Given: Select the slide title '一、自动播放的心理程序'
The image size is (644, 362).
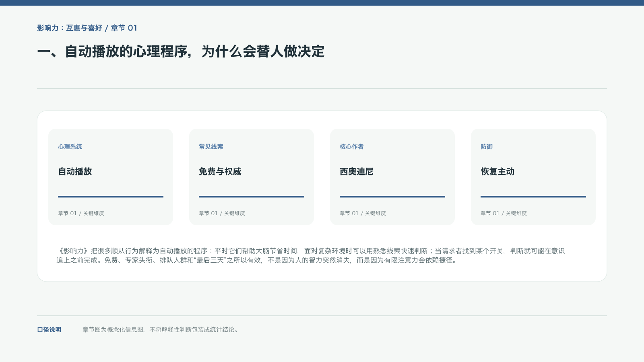Looking at the screenshot, I should [x=181, y=51].
